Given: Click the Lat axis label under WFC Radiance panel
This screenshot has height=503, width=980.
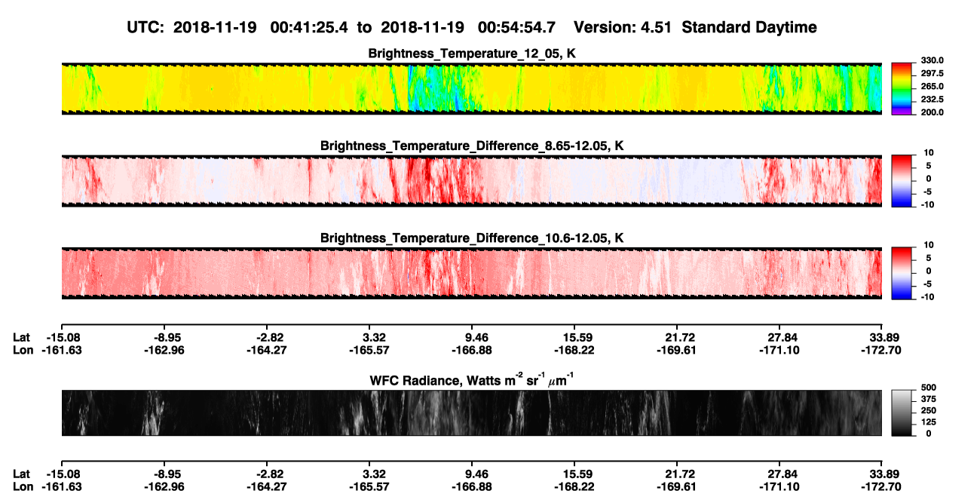Looking at the screenshot, I should point(22,474).
